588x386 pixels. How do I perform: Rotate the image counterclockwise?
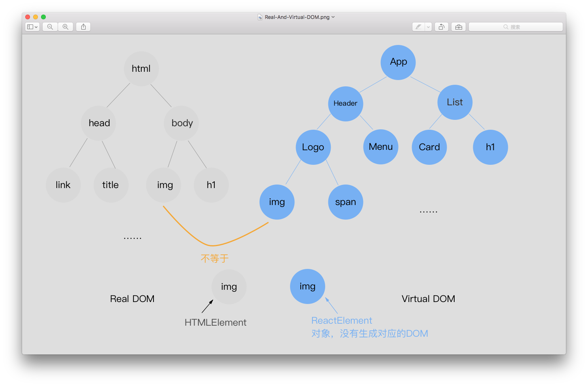click(441, 26)
